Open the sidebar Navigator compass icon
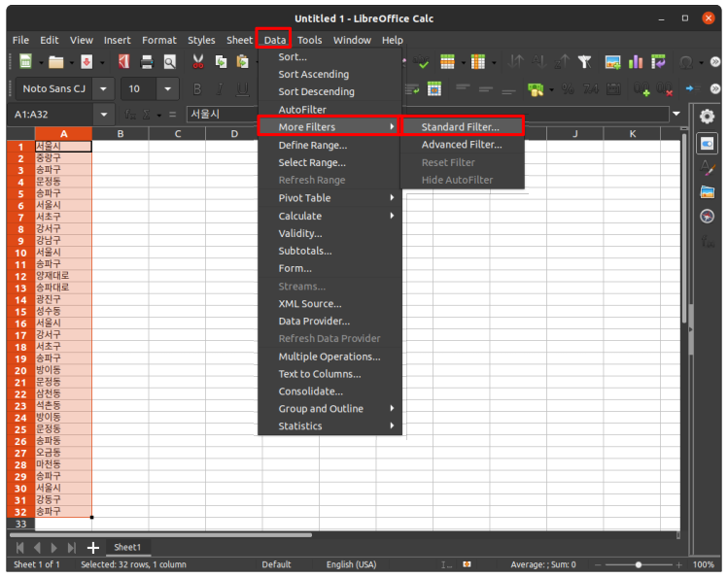The height and width of the screenshot is (578, 728). tap(708, 217)
